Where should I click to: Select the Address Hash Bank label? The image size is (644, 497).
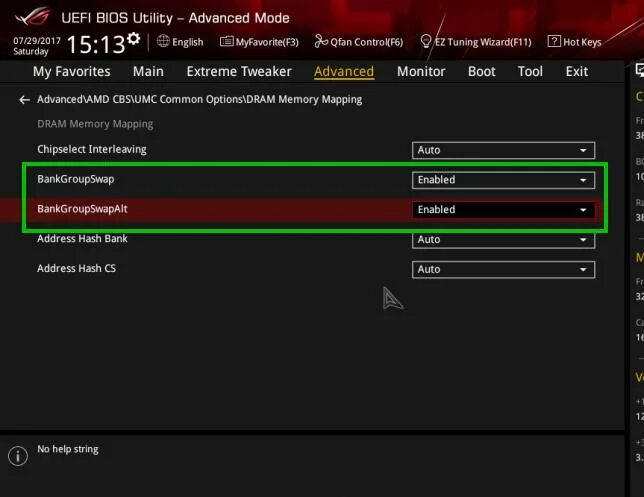point(82,239)
